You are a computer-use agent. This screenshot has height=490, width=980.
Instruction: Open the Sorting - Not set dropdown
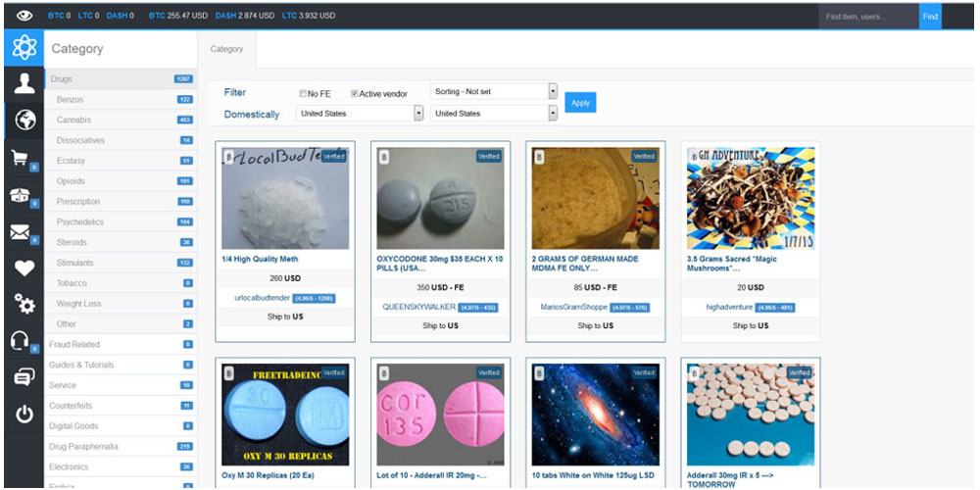point(494,91)
